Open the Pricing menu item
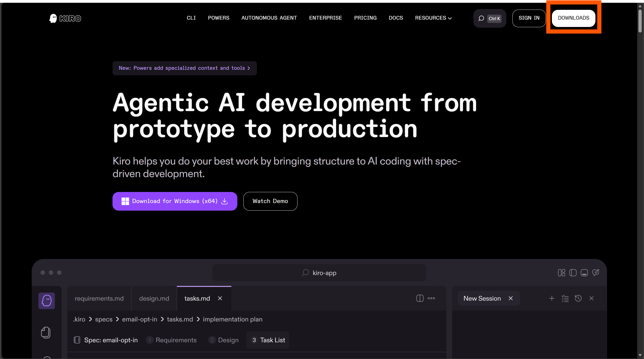The height and width of the screenshot is (359, 644). point(365,18)
